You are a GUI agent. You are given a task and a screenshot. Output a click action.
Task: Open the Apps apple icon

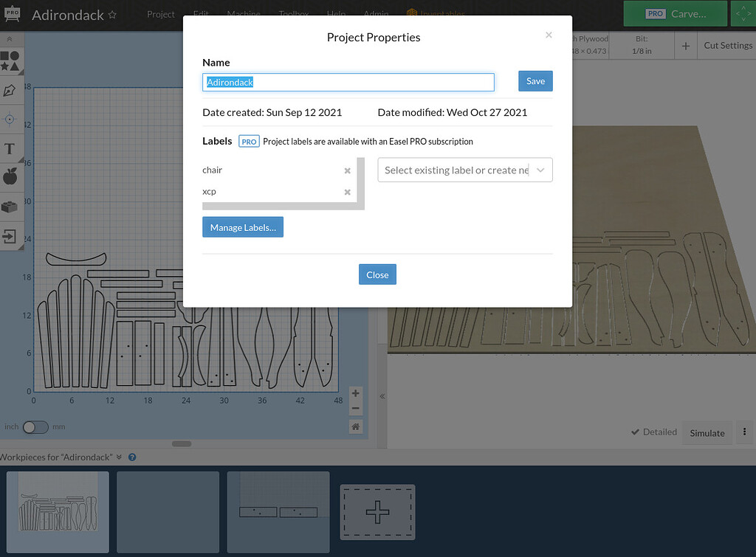(11, 176)
